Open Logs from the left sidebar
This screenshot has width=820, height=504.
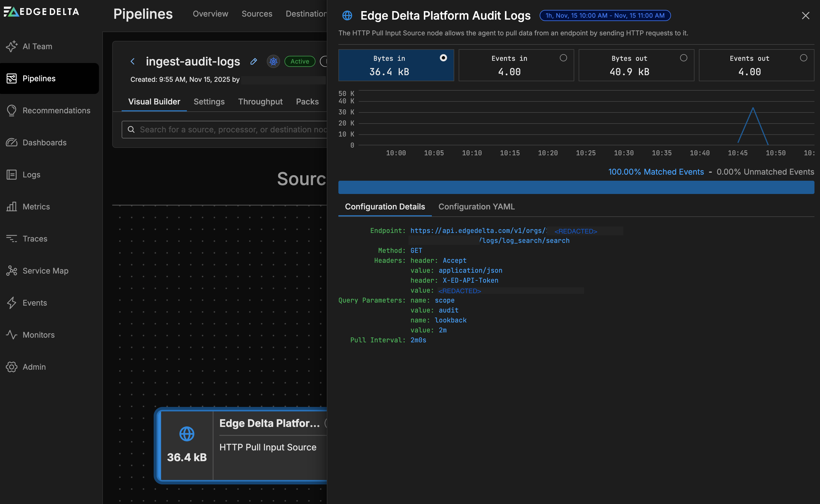tap(31, 174)
